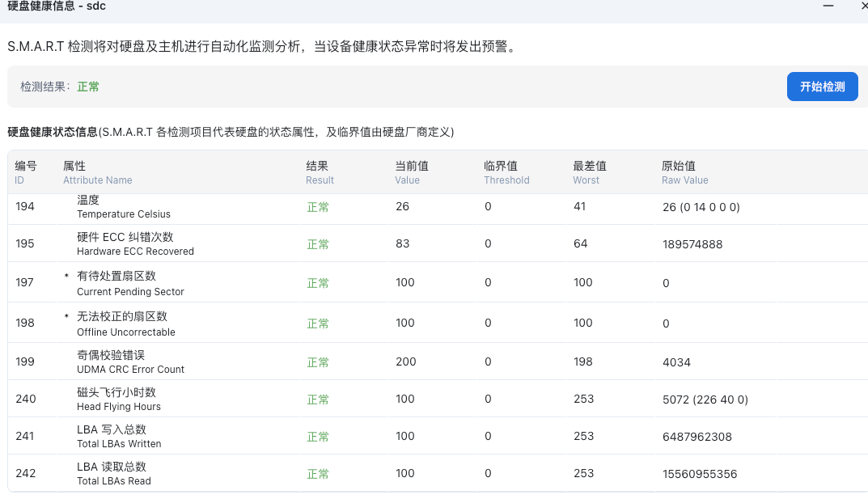Click the raw value 189574888 cell
The width and height of the screenshot is (868, 499).
click(692, 244)
